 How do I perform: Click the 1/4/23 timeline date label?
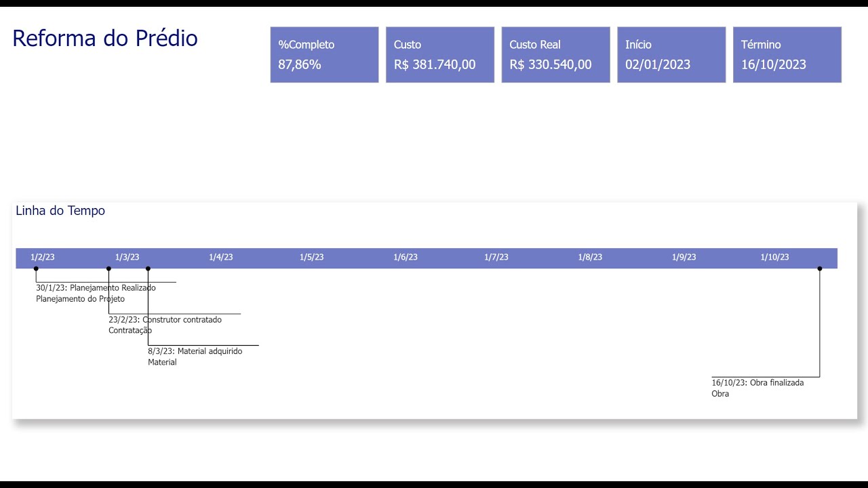pyautogui.click(x=220, y=258)
